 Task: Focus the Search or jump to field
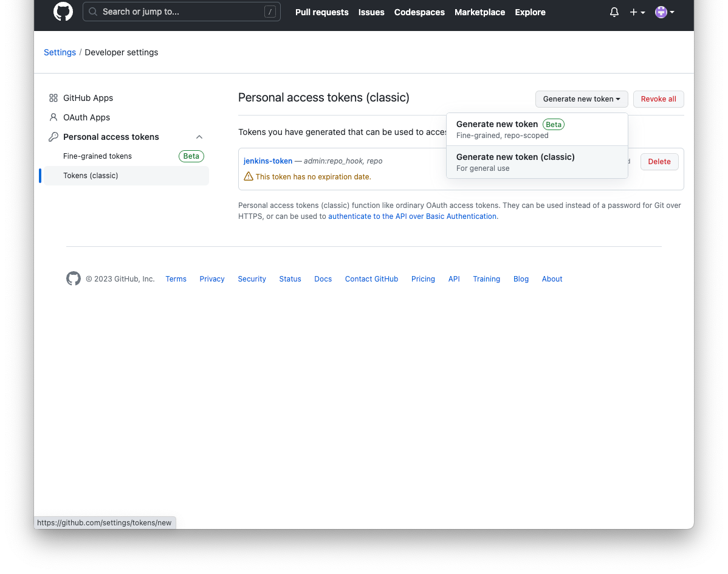pyautogui.click(x=182, y=12)
